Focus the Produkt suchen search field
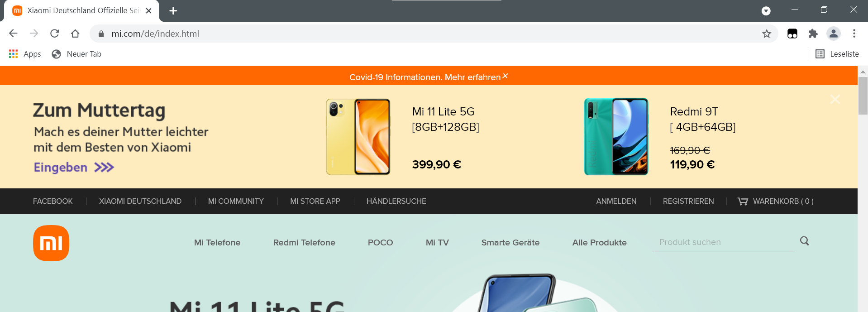 pyautogui.click(x=723, y=242)
